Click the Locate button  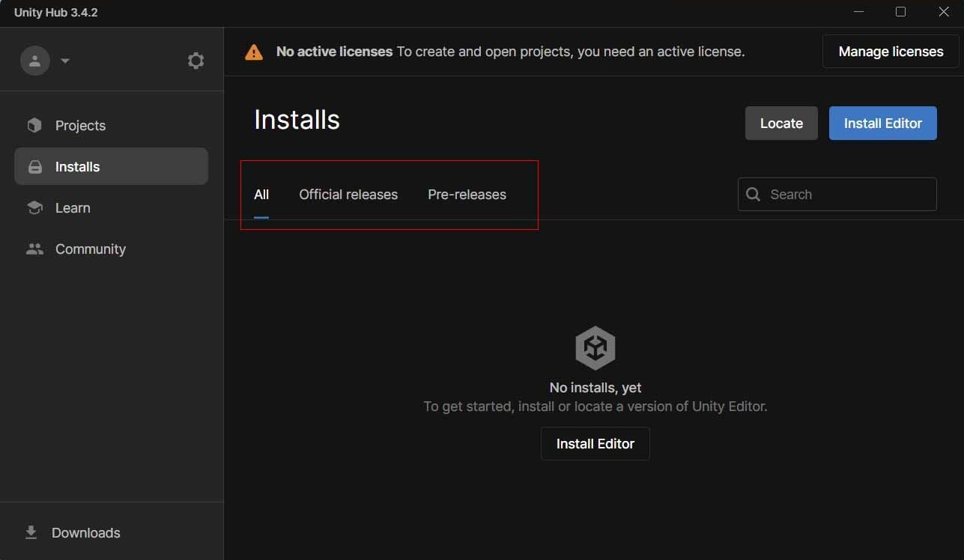click(781, 124)
